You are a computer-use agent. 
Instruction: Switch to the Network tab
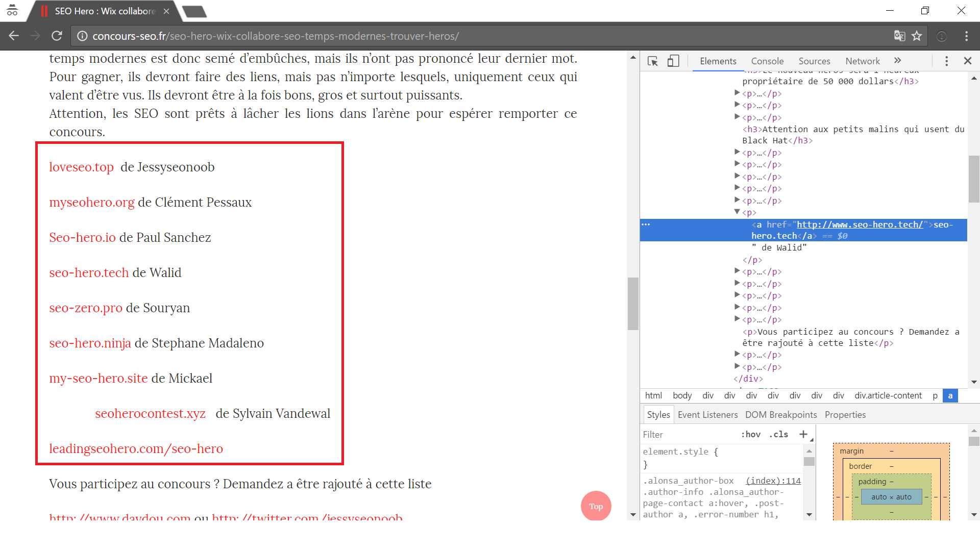tap(863, 61)
